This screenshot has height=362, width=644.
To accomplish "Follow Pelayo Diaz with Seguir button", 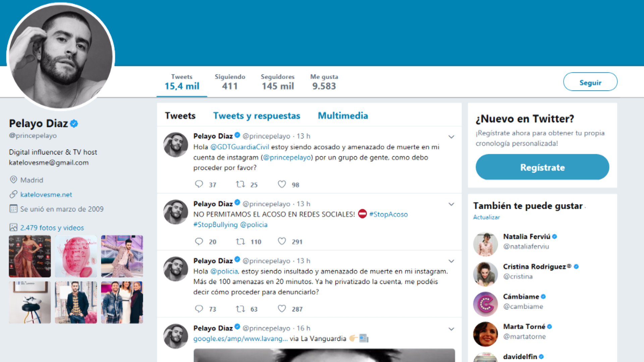I will click(590, 82).
